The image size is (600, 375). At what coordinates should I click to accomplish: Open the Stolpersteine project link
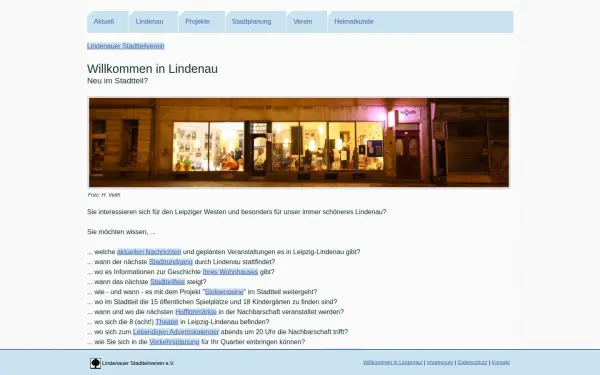tap(224, 292)
